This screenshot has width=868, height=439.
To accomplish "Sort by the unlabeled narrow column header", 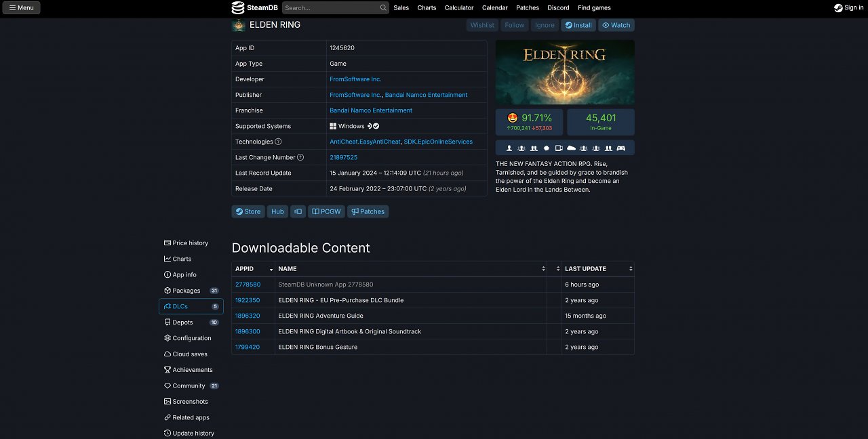I will click(554, 269).
